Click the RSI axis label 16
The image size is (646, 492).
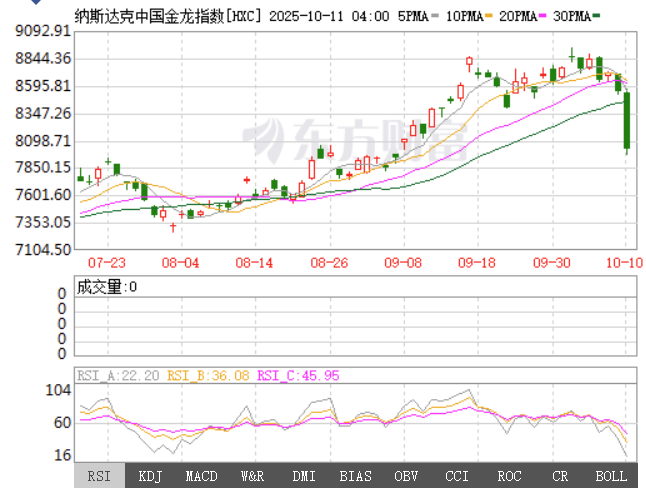click(x=63, y=455)
